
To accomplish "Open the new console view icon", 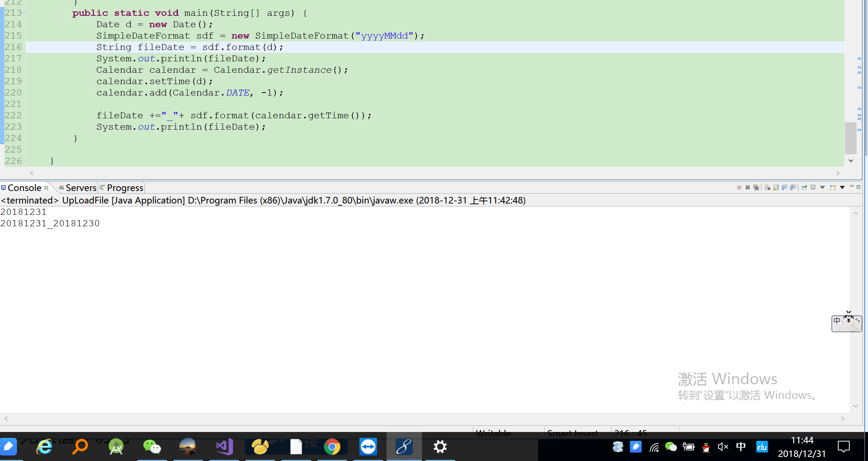I will pyautogui.click(x=833, y=188).
